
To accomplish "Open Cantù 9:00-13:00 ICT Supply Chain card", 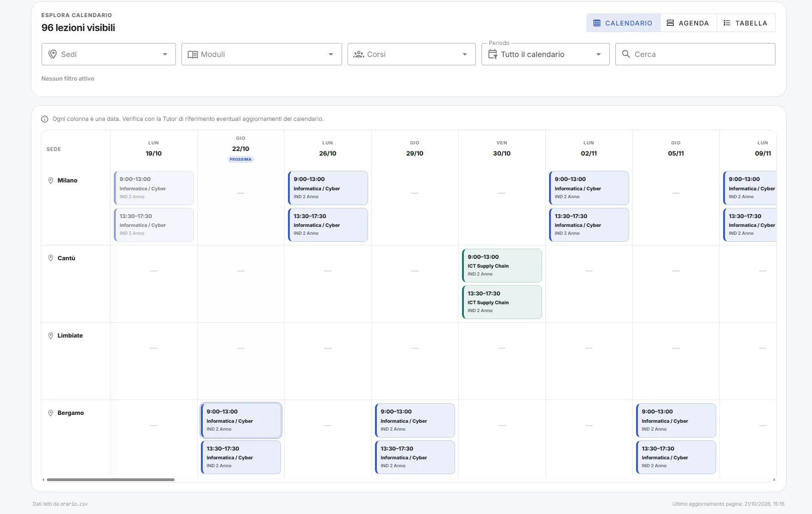I will click(502, 265).
